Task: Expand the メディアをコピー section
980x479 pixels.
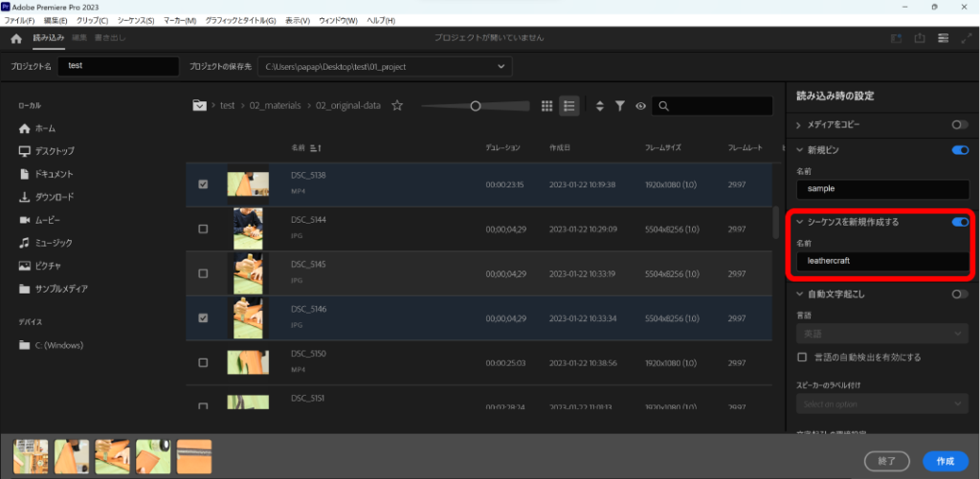Action: point(799,125)
